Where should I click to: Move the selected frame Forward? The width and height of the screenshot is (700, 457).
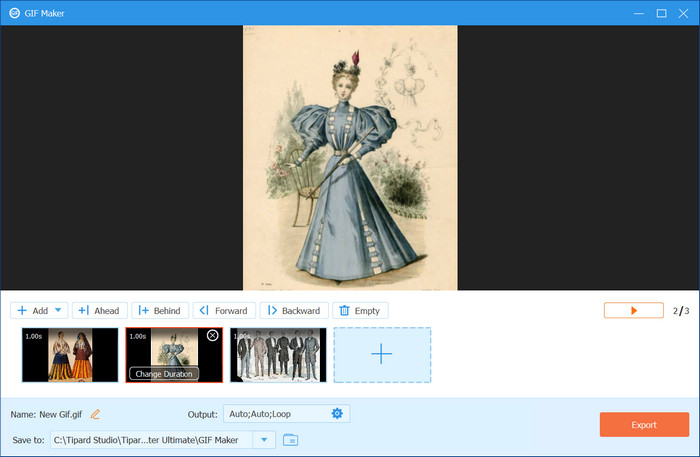[224, 311]
